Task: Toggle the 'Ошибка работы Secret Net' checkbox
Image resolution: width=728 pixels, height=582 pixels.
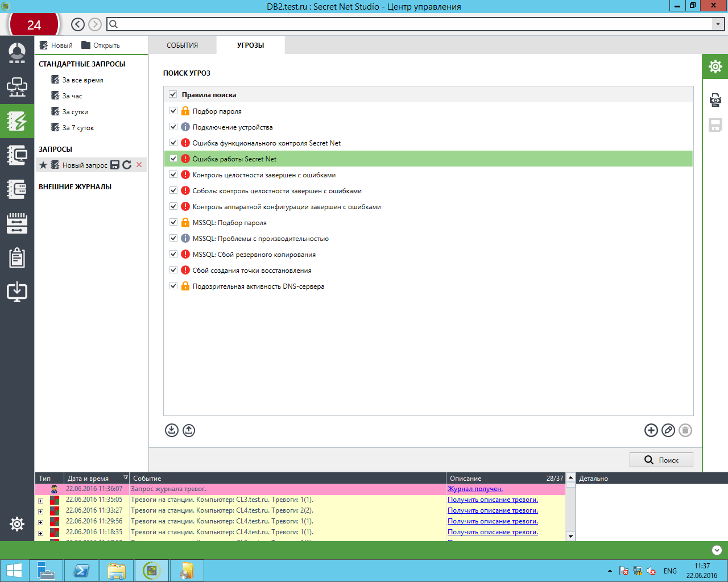Action: tap(173, 159)
